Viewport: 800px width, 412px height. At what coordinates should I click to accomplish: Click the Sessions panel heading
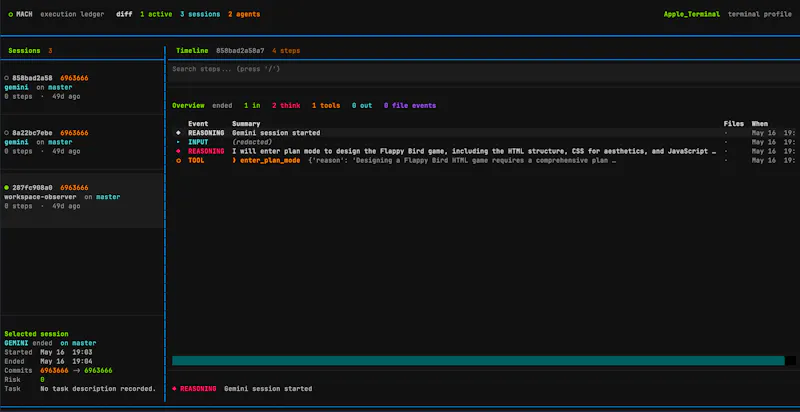point(24,50)
